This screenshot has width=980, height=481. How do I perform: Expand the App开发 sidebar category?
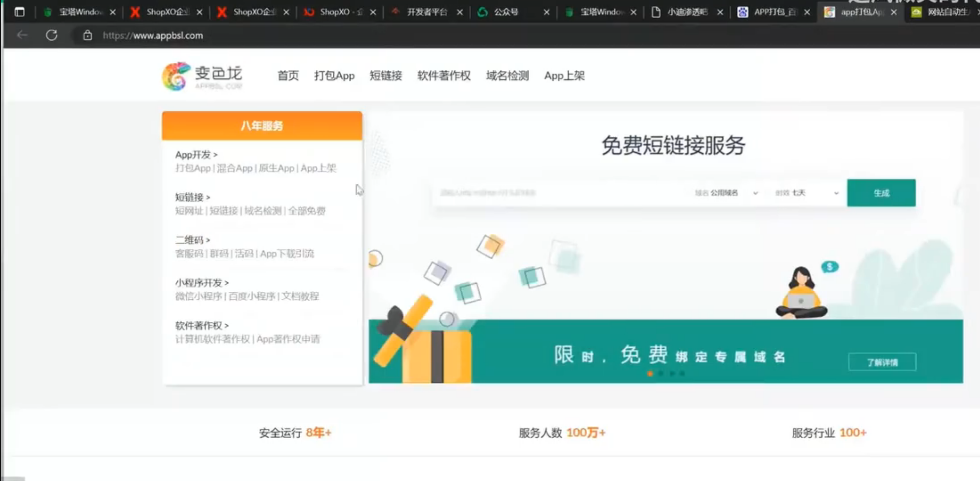(196, 155)
